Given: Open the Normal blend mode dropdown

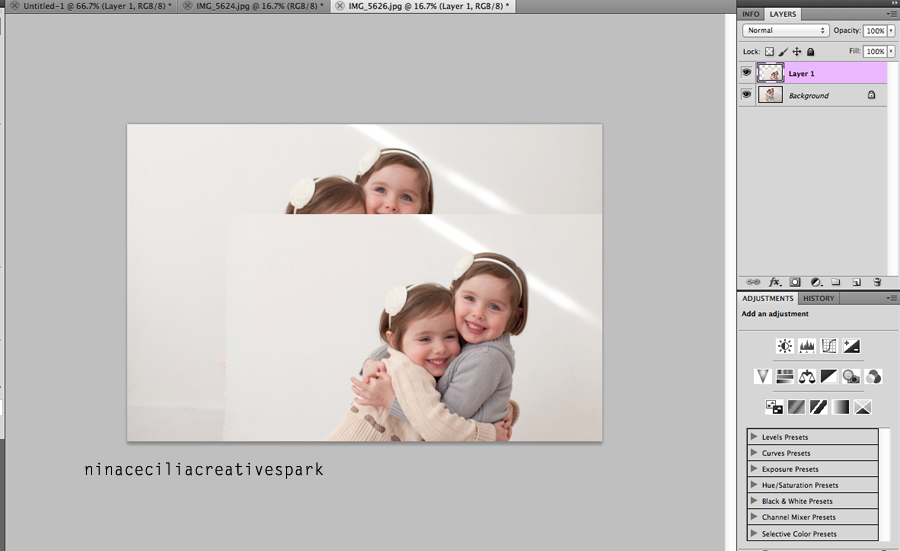Looking at the screenshot, I should click(785, 30).
